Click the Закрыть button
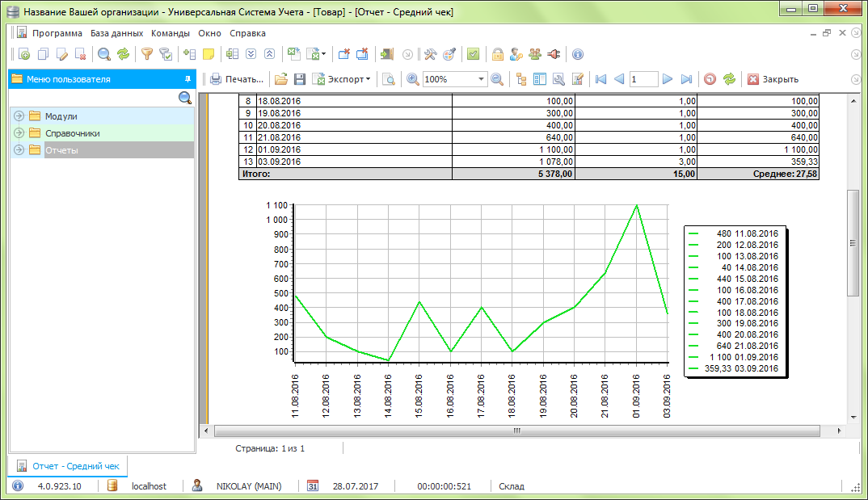Viewport: 868px width, 500px height. 773,79
